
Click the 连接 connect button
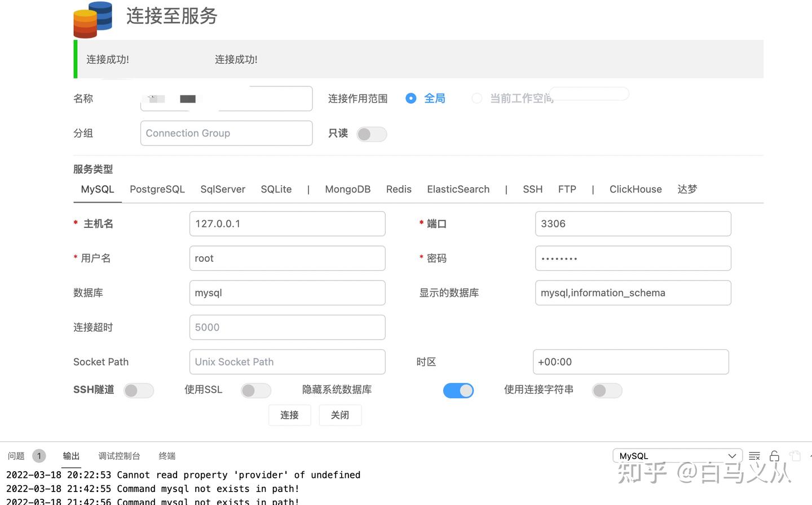click(x=290, y=415)
